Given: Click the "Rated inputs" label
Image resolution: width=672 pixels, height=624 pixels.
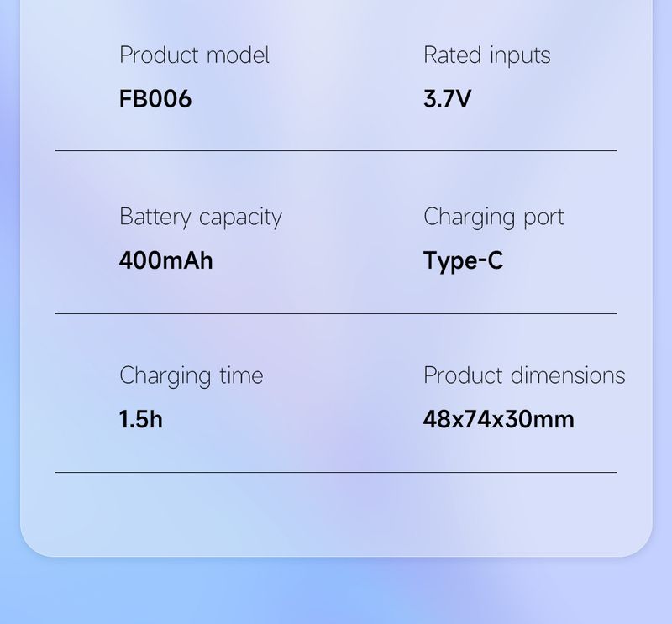Looking at the screenshot, I should (x=486, y=55).
